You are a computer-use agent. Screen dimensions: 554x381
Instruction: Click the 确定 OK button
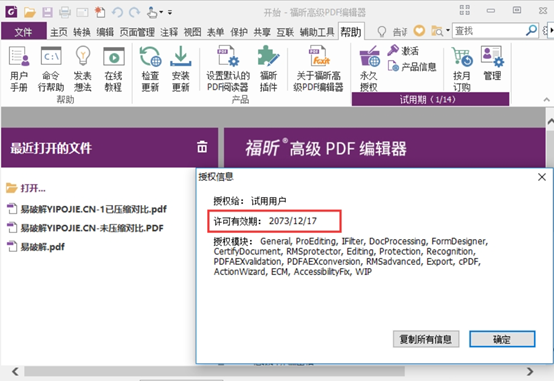point(502,339)
